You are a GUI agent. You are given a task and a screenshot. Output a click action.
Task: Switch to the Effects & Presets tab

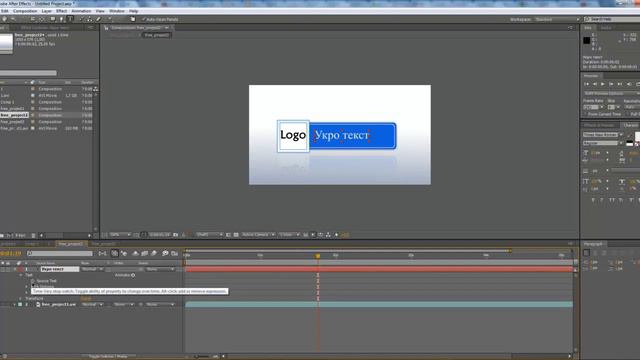pos(599,125)
